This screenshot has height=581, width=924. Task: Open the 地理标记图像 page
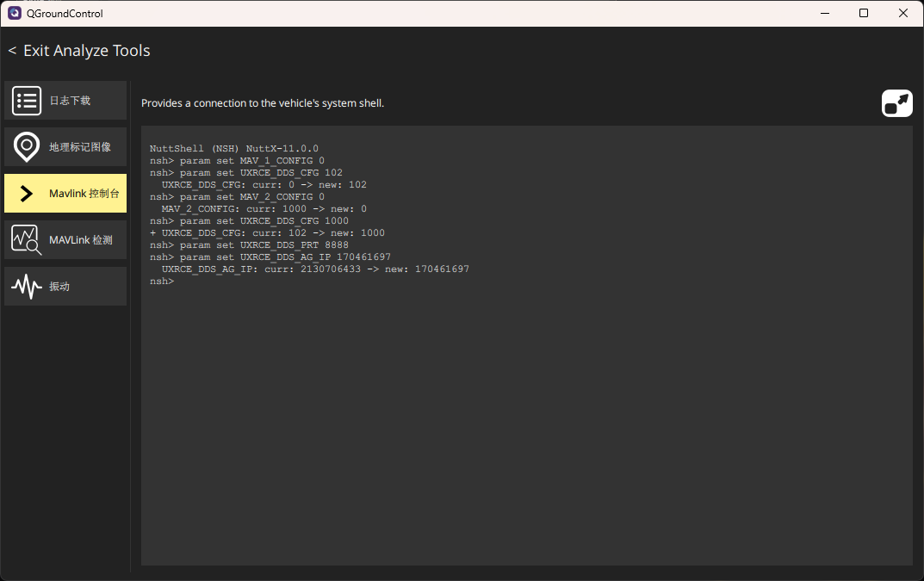65,147
